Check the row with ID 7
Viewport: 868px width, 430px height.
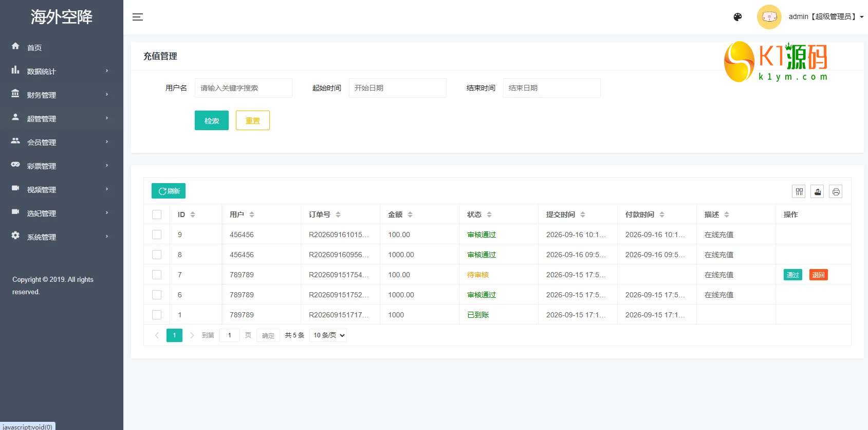pyautogui.click(x=157, y=275)
